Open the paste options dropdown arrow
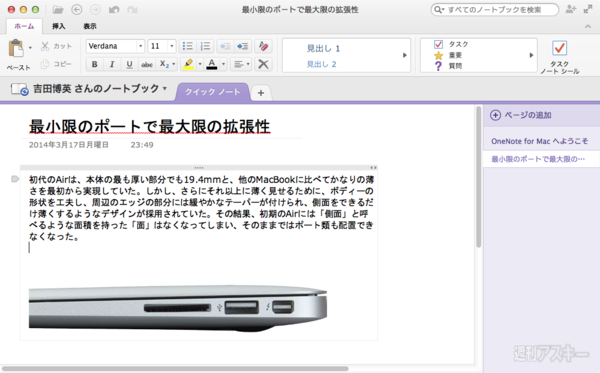Screen dimensions: 600x373 click(x=30, y=48)
